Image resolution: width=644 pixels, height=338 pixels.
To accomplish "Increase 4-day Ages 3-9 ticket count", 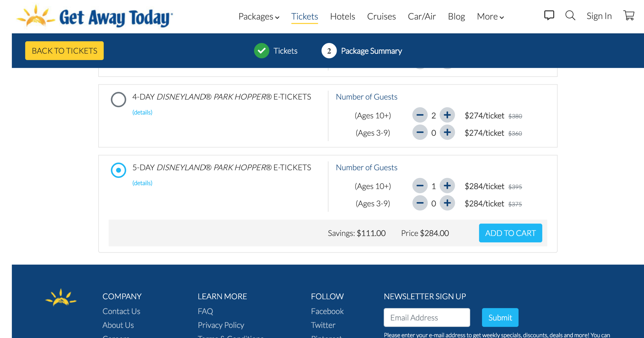I will coord(447,133).
